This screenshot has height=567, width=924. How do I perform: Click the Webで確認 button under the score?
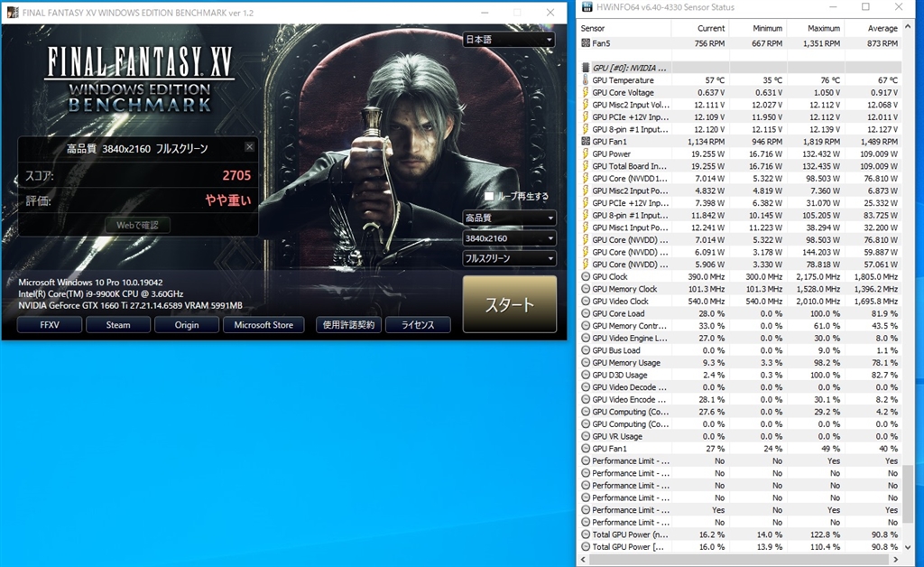138,225
